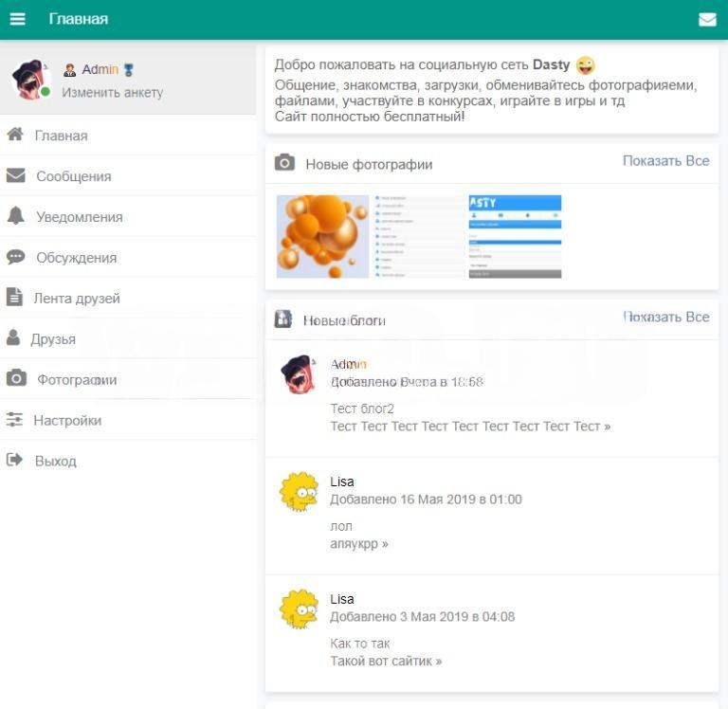Go to Друзья in the sidebar
Screen dimensions: 728x709
(53, 339)
